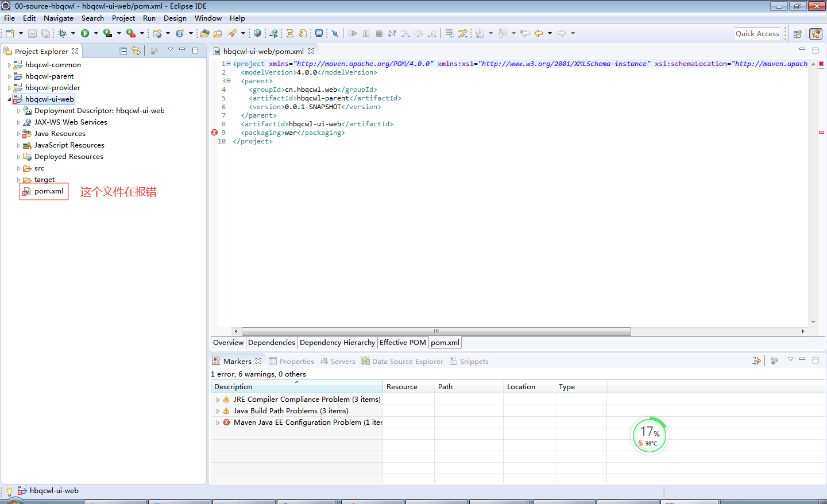Click the error marker on line 9
Viewport: 827px width, 504px height.
coord(215,133)
